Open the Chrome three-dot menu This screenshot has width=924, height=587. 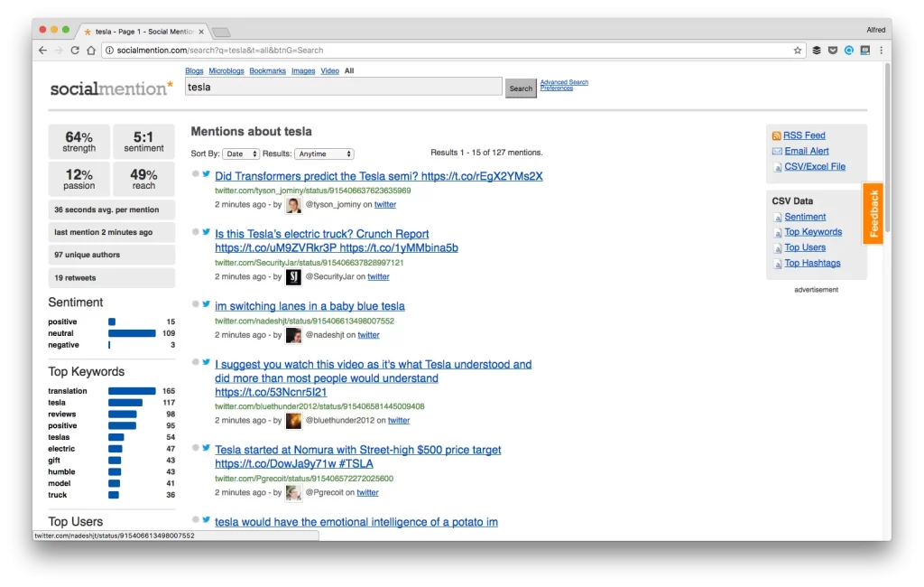tap(881, 51)
